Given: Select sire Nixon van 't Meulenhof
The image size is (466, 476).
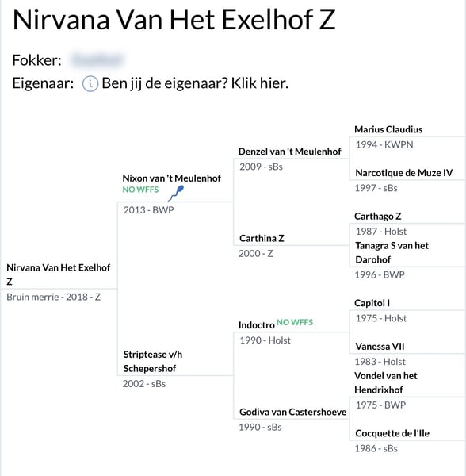Looking at the screenshot, I should click(x=172, y=178).
